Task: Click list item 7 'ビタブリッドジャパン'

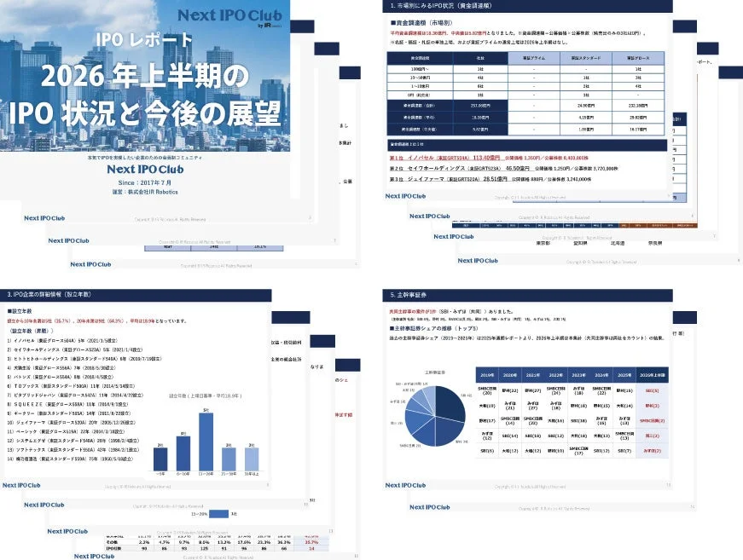Action: [x=75, y=395]
